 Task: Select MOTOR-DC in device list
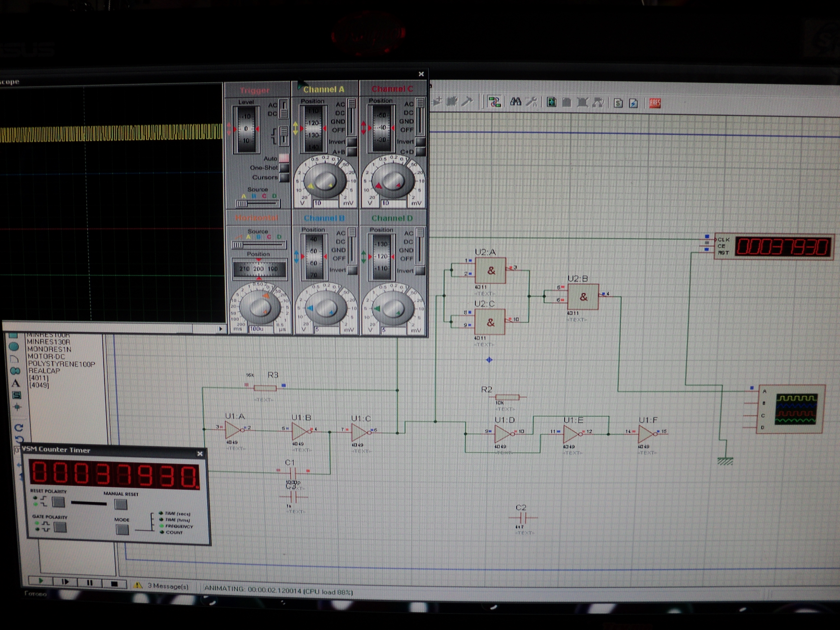pos(46,356)
